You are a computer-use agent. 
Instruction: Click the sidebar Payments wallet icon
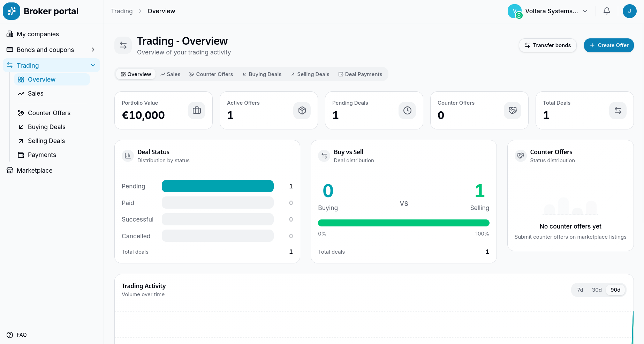click(x=21, y=155)
